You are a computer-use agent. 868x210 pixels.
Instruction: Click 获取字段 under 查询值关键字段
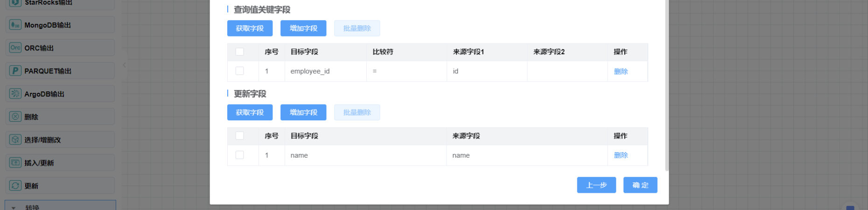[x=250, y=28]
